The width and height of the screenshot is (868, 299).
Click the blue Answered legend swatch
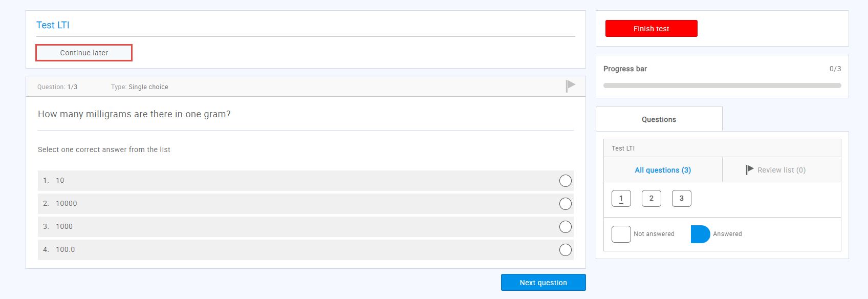[x=700, y=234]
